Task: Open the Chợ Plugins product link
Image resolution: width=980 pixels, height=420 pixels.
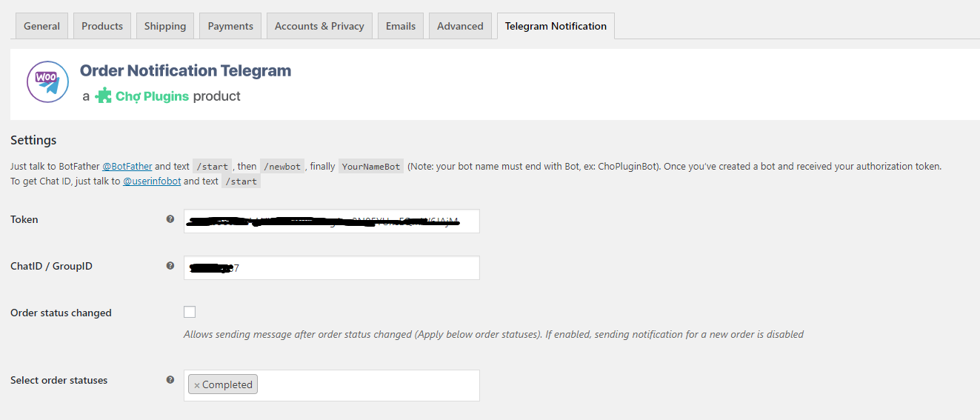Action: (153, 96)
